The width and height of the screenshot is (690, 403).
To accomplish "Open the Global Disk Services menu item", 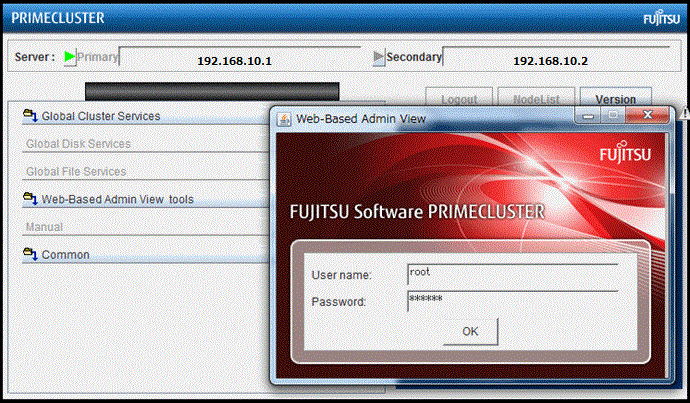I will click(x=78, y=144).
